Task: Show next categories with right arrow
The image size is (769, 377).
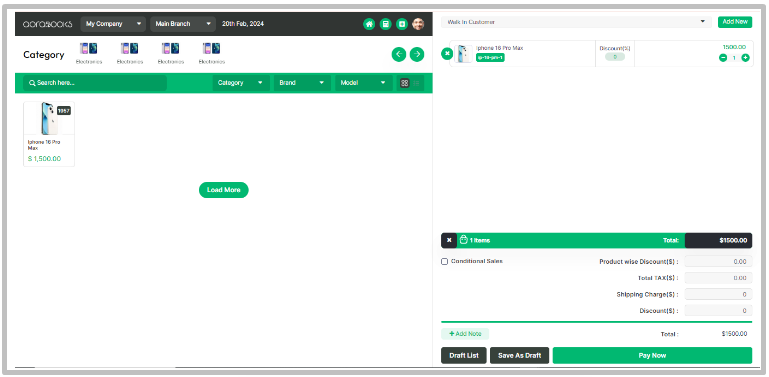Action: 417,54
